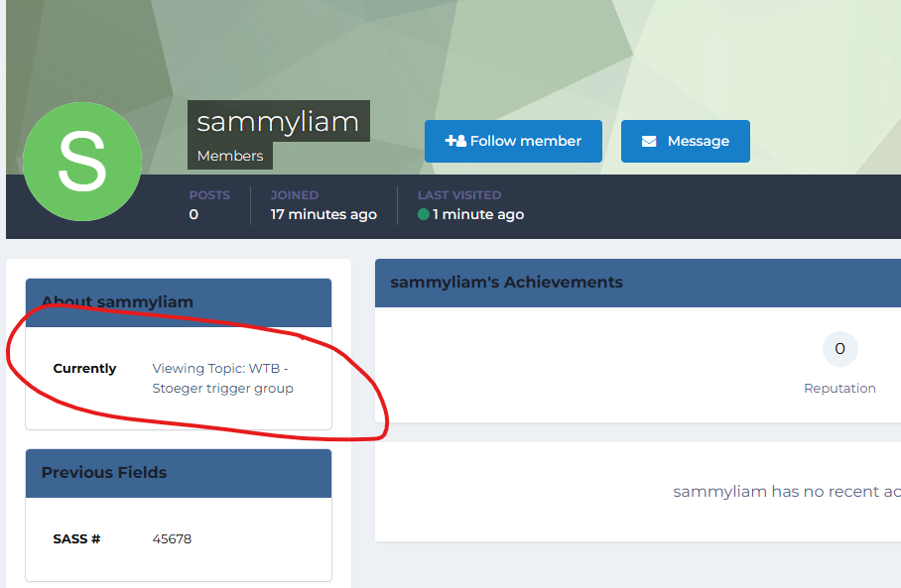The height and width of the screenshot is (588, 901).
Task: Click the envelope icon on Message button
Action: pos(649,142)
